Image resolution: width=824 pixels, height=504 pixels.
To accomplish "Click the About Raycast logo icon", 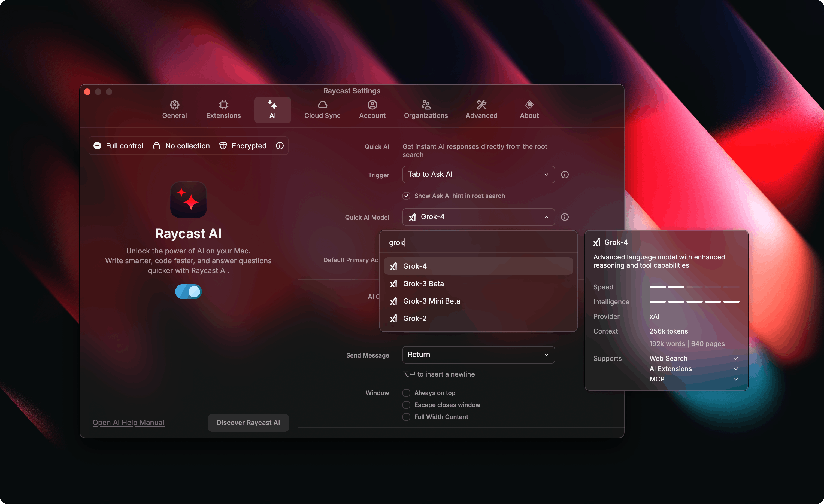I will (x=529, y=105).
